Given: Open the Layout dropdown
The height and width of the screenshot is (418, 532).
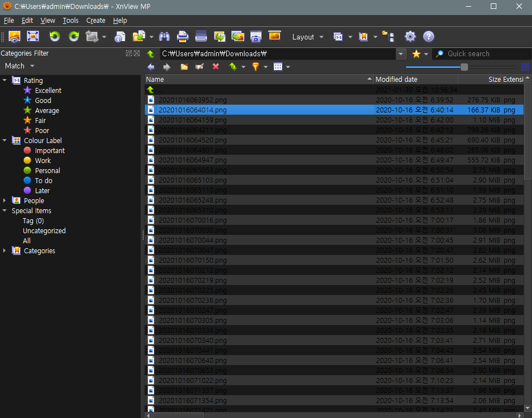Looking at the screenshot, I should pos(308,37).
